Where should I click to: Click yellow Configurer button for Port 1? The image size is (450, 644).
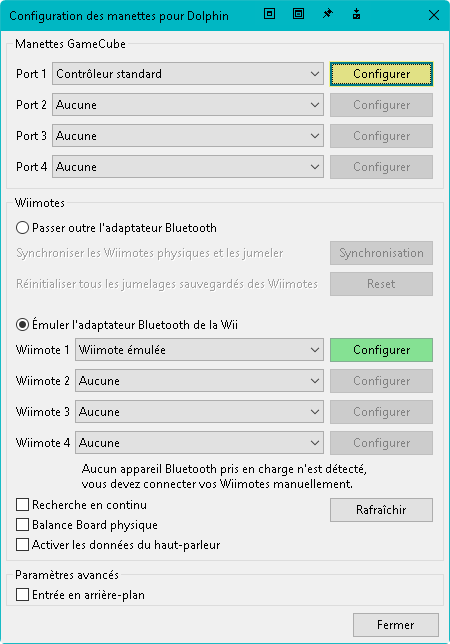381,74
